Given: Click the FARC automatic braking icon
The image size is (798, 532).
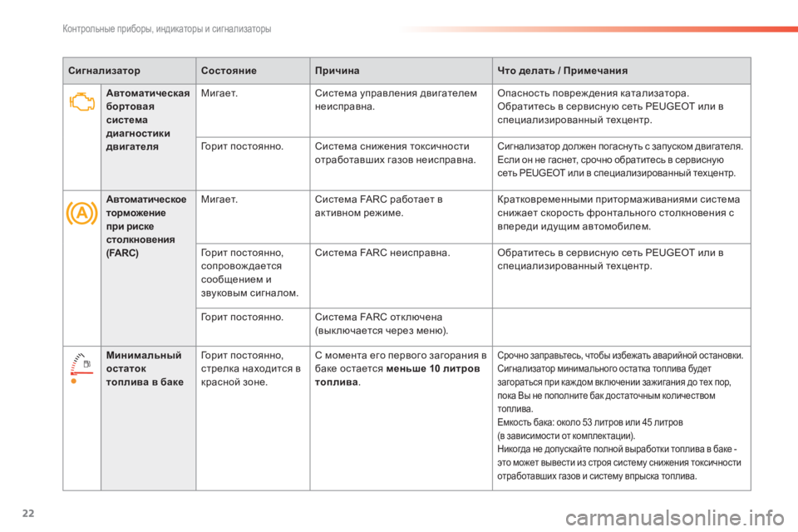Looking at the screenshot, I should (x=81, y=214).
